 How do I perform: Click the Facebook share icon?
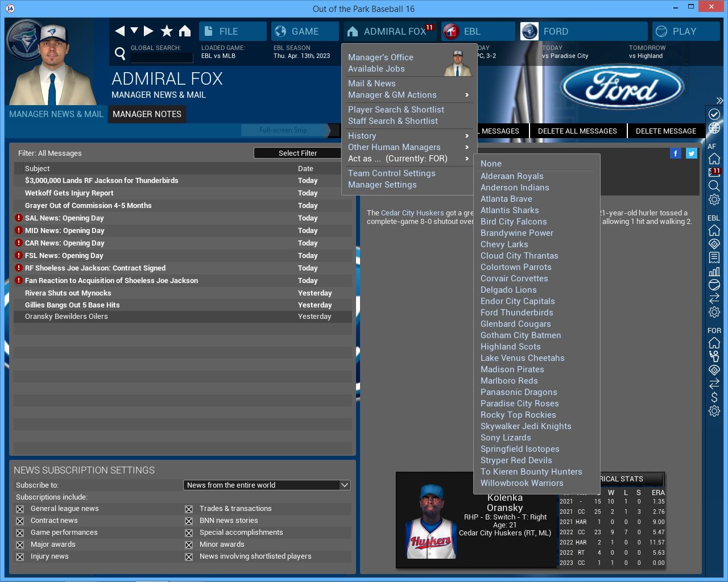(675, 153)
